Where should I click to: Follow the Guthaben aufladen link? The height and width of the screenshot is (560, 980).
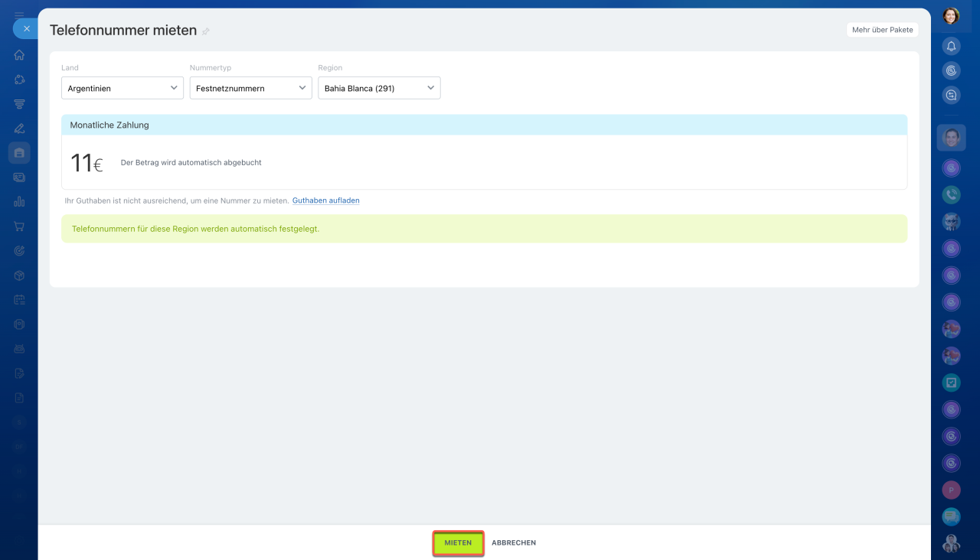[325, 200]
